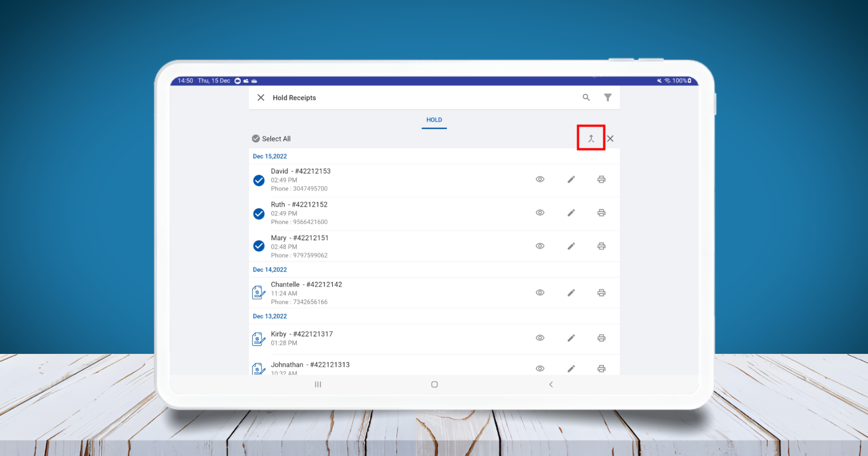Tap Android home navigation button
Image resolution: width=868 pixels, height=456 pixels.
[434, 385]
